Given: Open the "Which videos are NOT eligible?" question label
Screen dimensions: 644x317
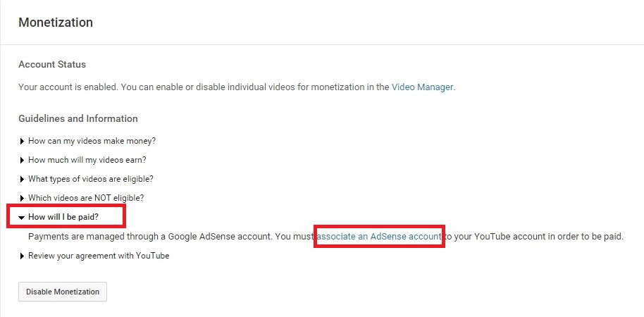Looking at the screenshot, I should click(86, 198).
